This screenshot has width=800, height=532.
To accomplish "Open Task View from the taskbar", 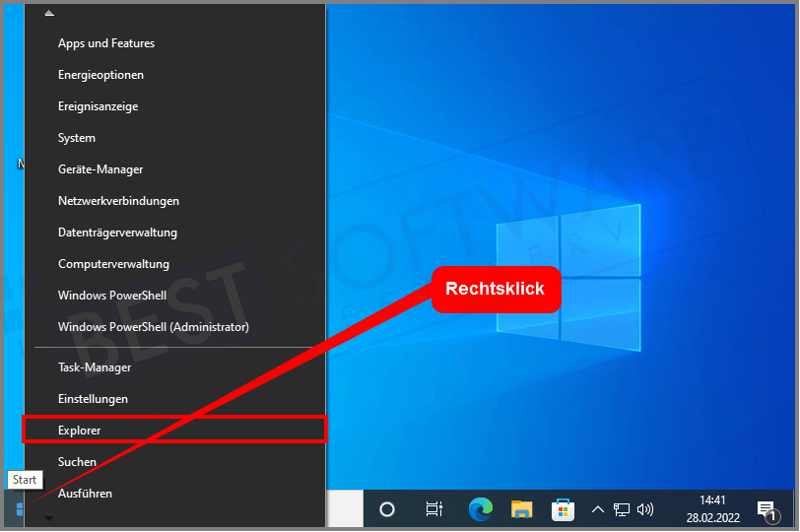I will pos(433,509).
